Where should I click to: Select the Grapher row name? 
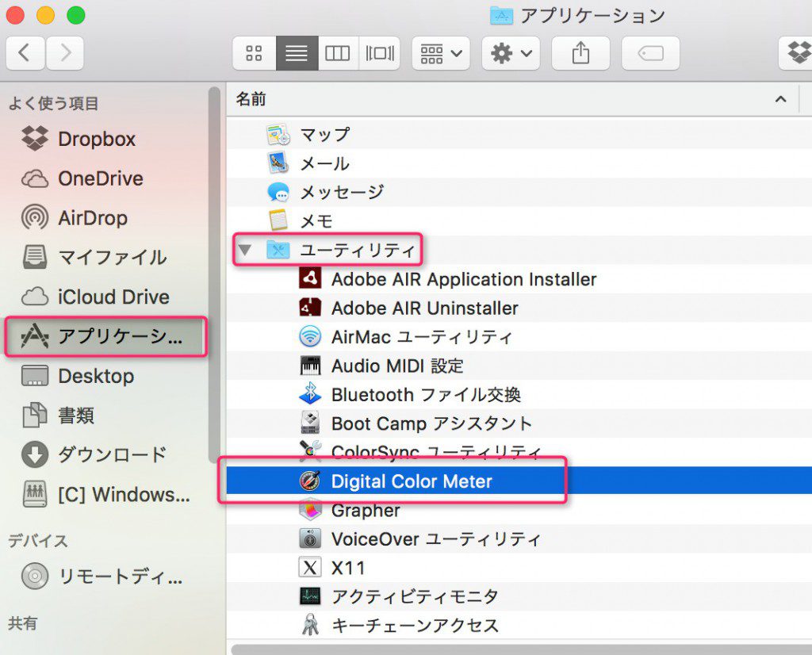[366, 511]
